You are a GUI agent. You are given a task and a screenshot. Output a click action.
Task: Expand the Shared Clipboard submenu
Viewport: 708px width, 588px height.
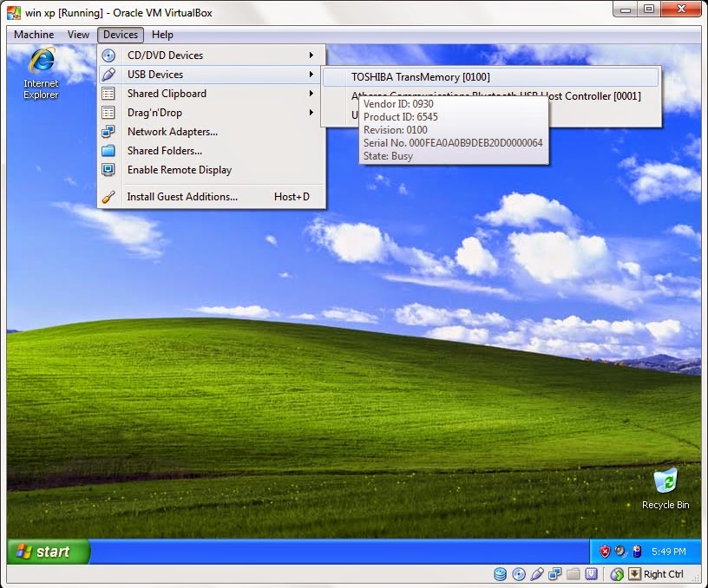(212, 94)
